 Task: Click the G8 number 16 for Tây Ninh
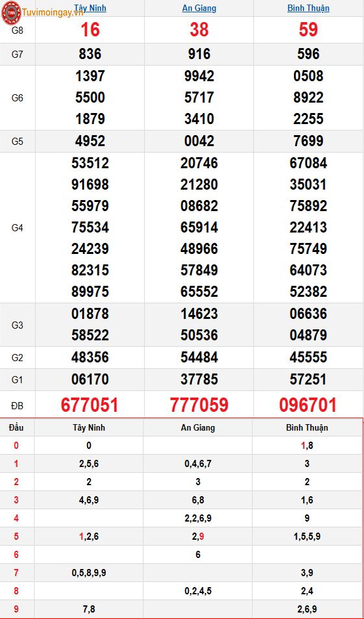click(90, 30)
